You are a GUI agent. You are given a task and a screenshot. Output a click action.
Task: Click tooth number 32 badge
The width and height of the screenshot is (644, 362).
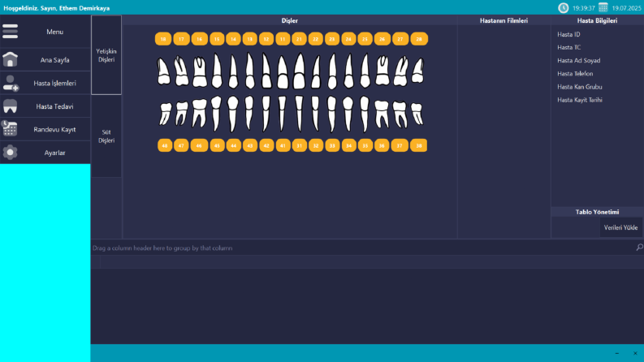point(316,145)
